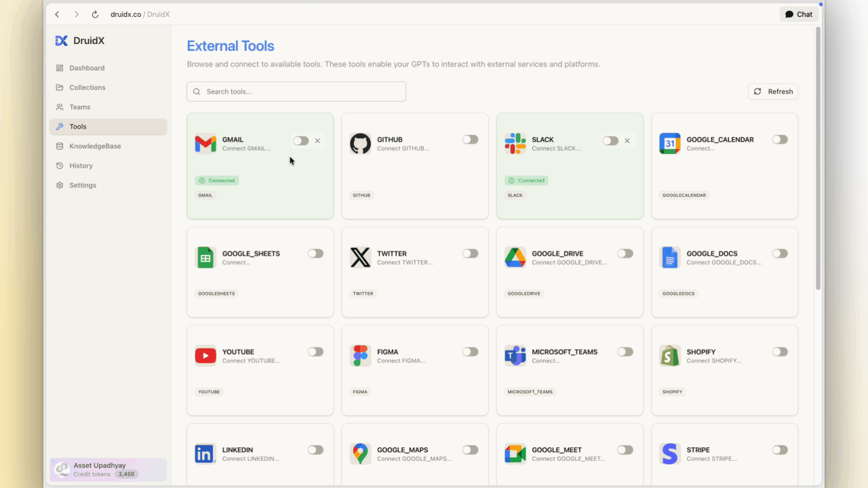Viewport: 868px width, 488px height.
Task: Click inside the Search tools field
Action: coord(296,91)
